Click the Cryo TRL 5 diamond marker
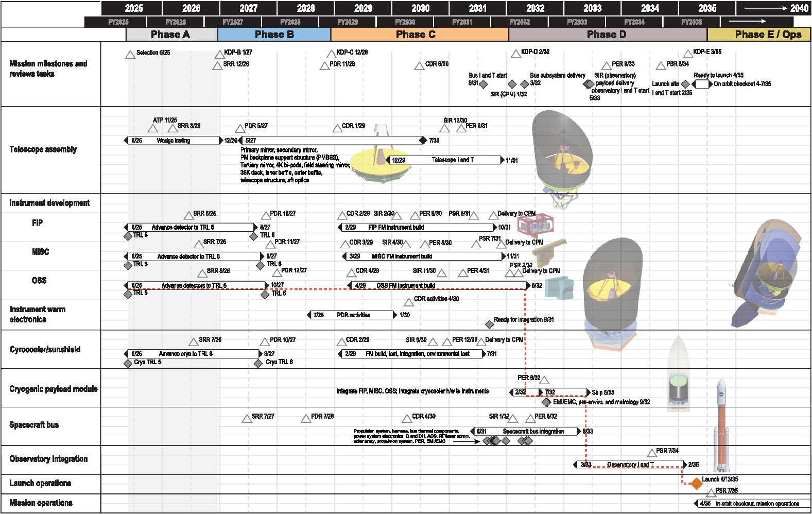 (x=128, y=364)
